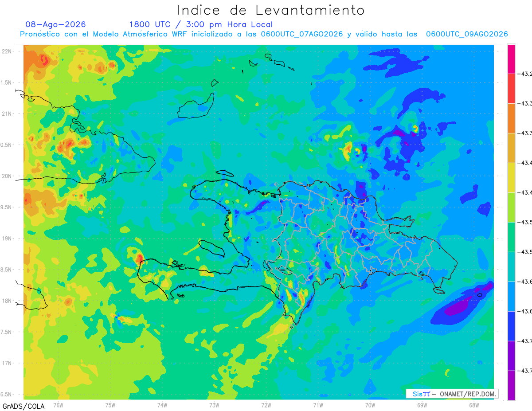The image size is (532, 411).
Task: Pick the bright yellow legend swatch
Action: (511, 177)
